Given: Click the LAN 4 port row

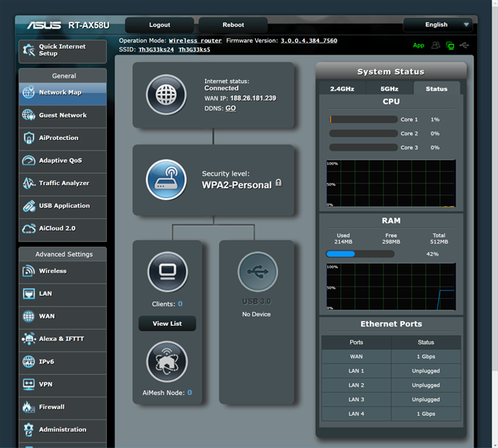Looking at the screenshot, I should pyautogui.click(x=391, y=413).
